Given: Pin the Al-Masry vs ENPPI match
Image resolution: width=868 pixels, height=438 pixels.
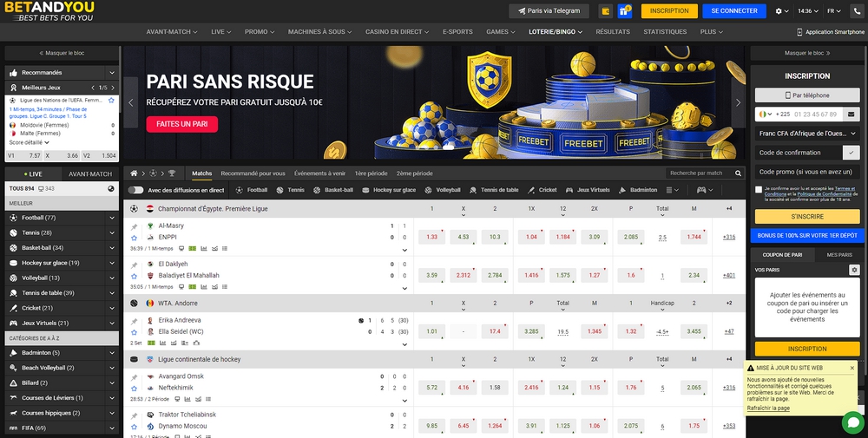Looking at the screenshot, I should click(134, 226).
